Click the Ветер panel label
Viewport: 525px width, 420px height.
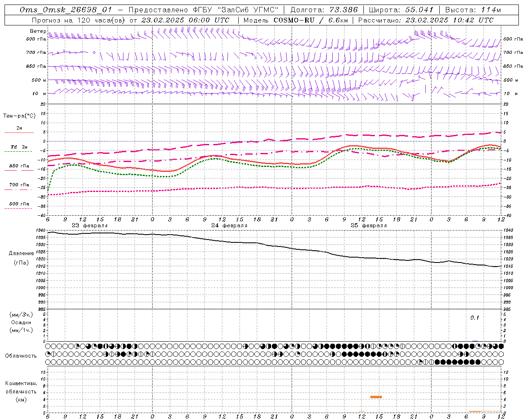point(38,31)
